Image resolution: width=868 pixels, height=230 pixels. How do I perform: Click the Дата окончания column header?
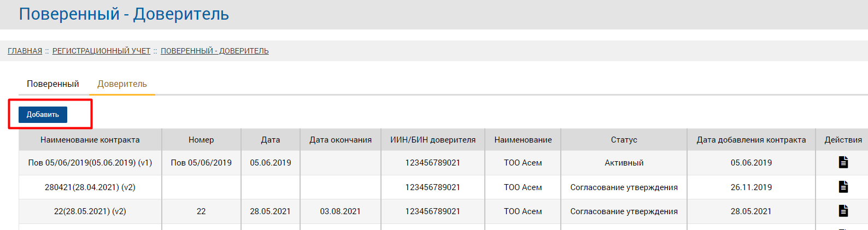(341, 140)
